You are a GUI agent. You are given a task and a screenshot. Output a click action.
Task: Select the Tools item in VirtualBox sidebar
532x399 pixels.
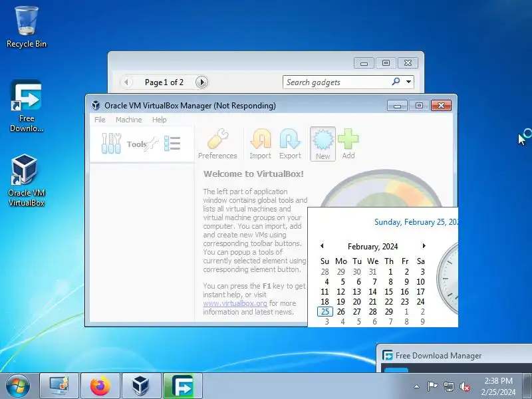pyautogui.click(x=142, y=144)
